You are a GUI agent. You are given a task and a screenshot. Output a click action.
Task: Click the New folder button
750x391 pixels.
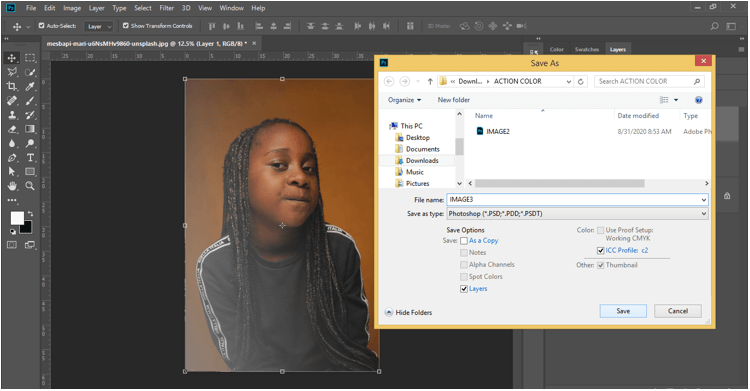click(x=453, y=100)
